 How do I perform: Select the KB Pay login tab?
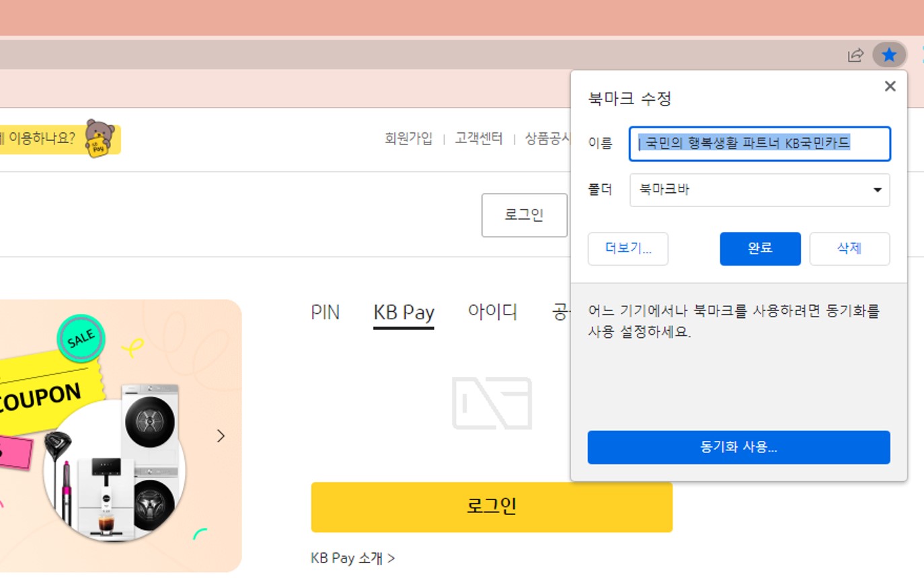(x=403, y=313)
